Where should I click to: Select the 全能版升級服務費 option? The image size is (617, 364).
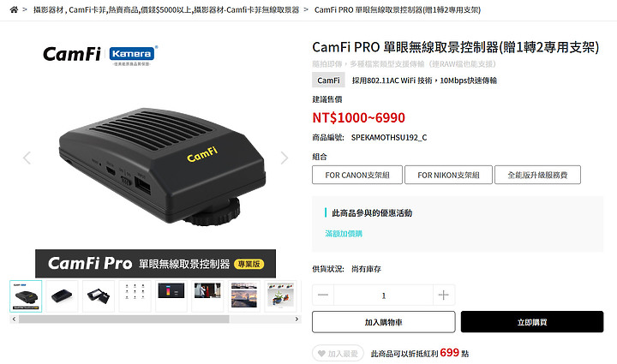tap(537, 175)
